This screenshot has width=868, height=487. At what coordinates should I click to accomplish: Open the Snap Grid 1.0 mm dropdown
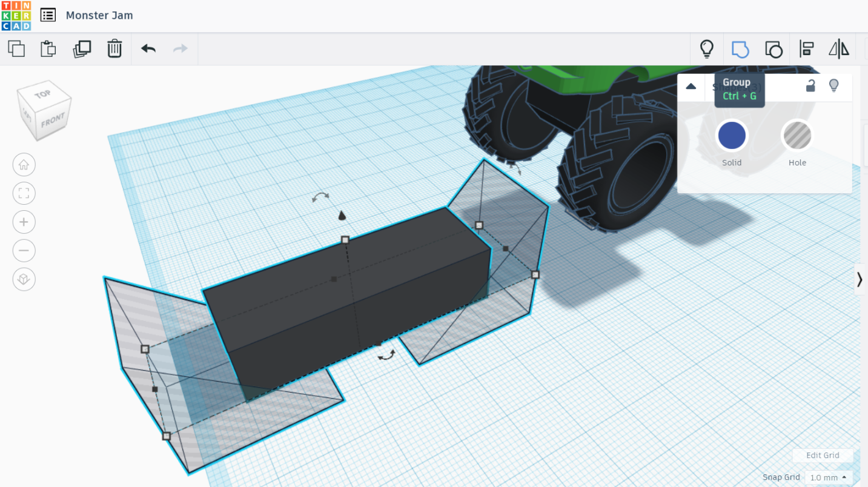[829, 477]
